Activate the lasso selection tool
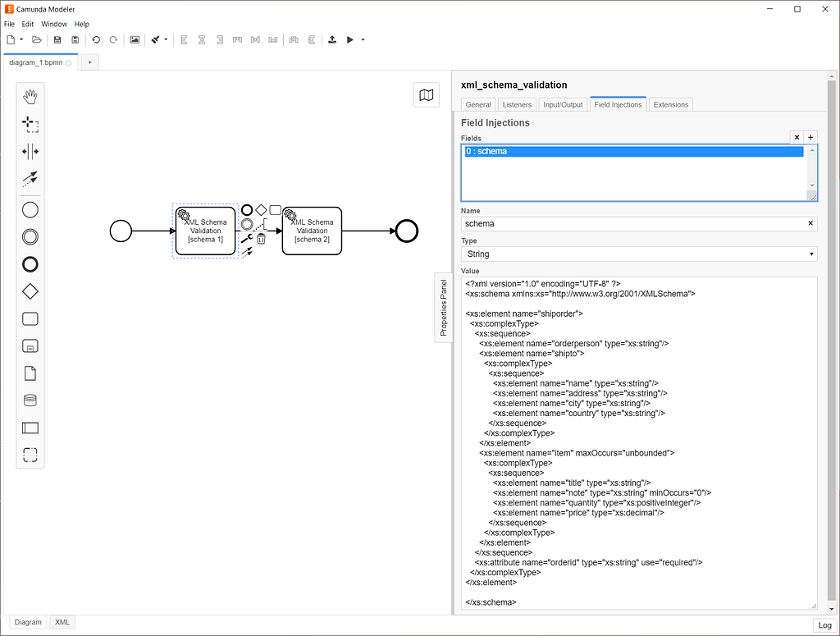 tap(30, 124)
